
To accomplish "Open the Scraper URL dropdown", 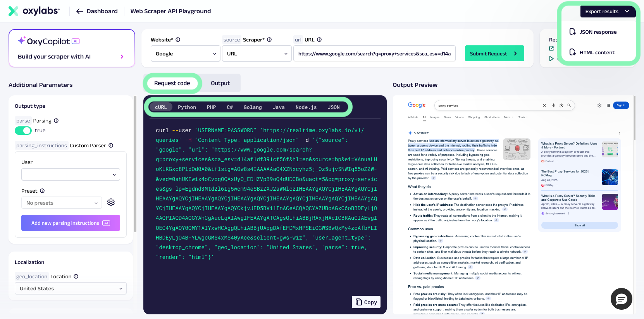I will [x=257, y=53].
